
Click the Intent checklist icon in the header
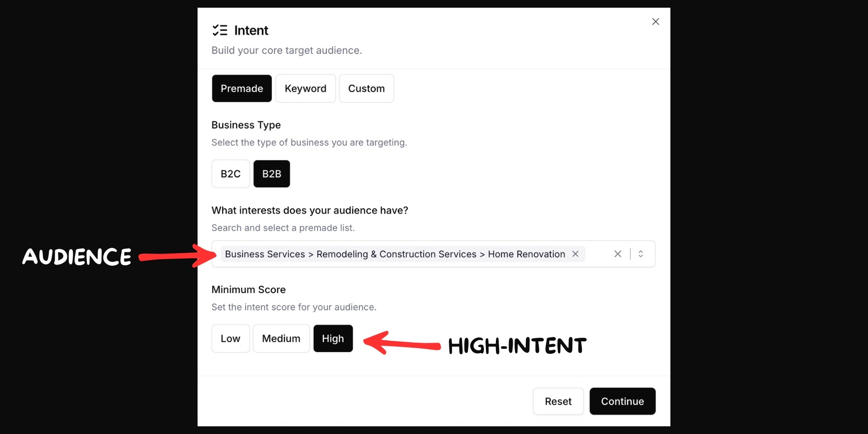220,30
